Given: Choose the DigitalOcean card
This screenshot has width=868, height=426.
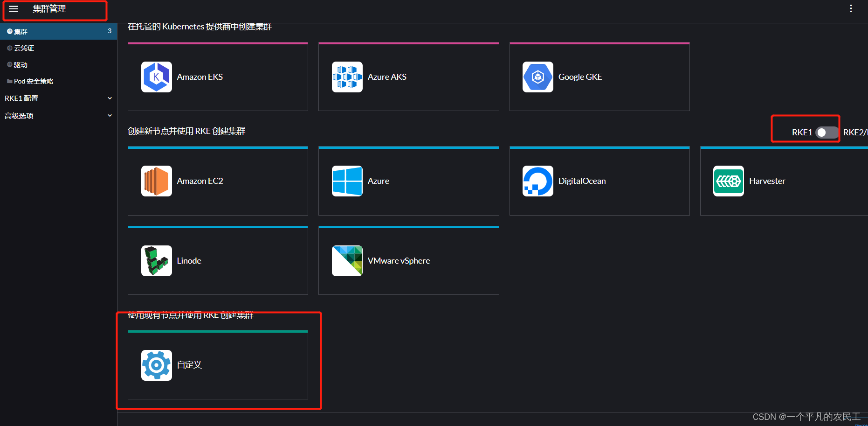Looking at the screenshot, I should click(x=599, y=181).
